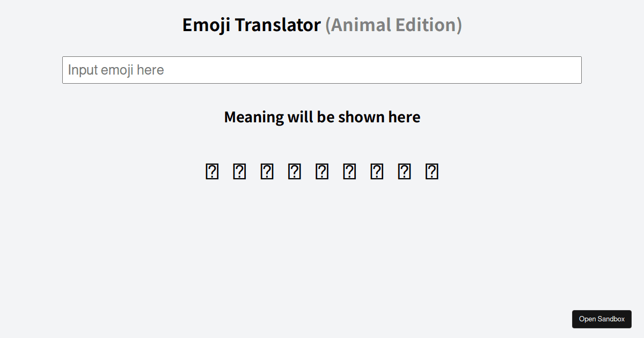Click an emoji adjacent to the leftmost one
The width and height of the screenshot is (644, 338).
239,171
